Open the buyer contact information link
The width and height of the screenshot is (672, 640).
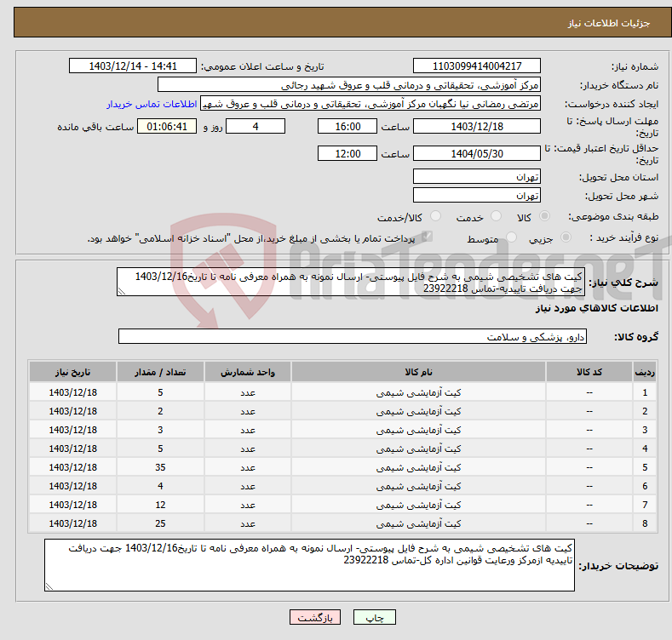pyautogui.click(x=152, y=104)
